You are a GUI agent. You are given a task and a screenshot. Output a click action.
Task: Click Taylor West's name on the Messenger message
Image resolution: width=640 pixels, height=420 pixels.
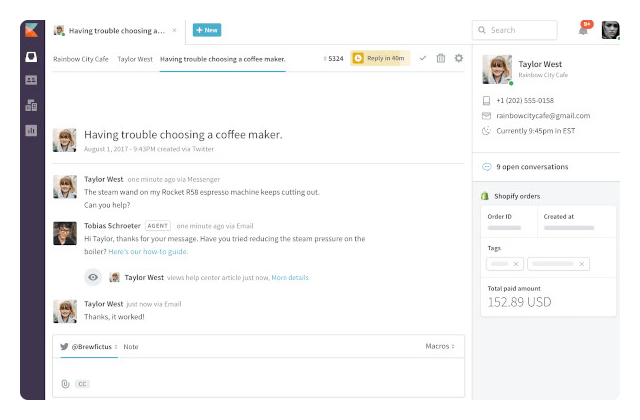tap(103, 179)
